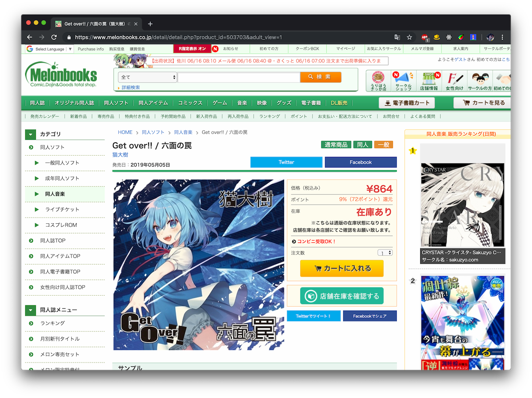Bookmark this page with star icon

(x=410, y=37)
